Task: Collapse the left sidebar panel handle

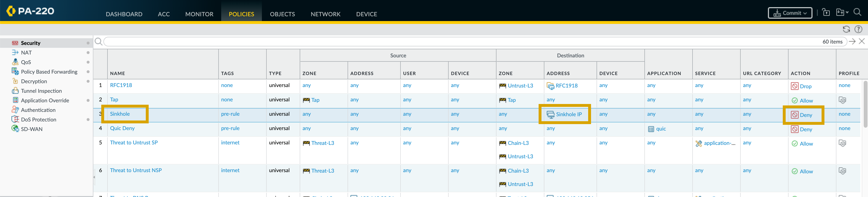Action: click(94, 177)
